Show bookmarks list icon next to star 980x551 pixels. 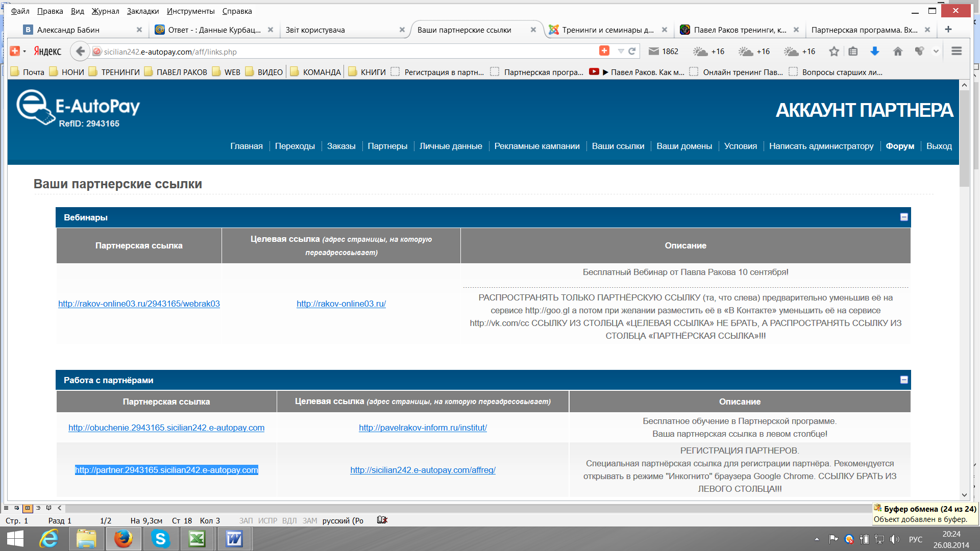click(853, 51)
